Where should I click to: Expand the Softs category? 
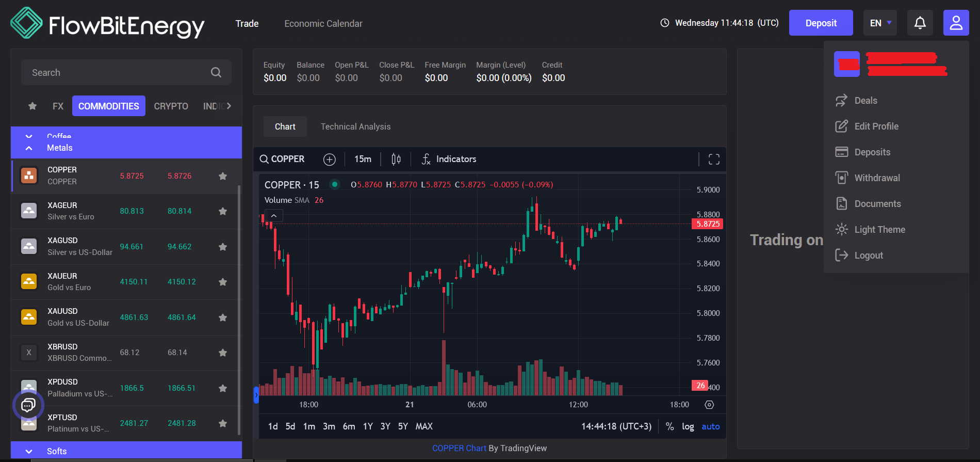pos(126,451)
